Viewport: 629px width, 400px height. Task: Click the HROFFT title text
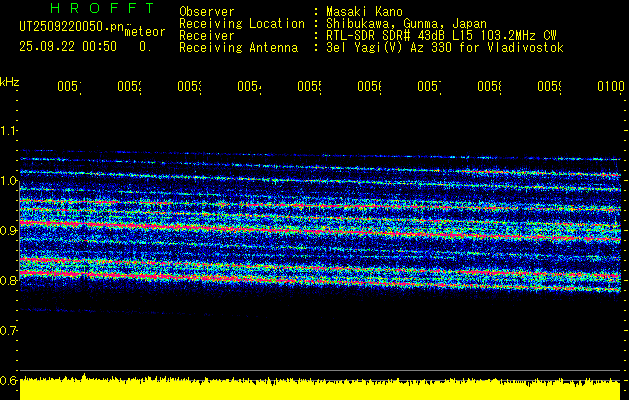(x=102, y=8)
